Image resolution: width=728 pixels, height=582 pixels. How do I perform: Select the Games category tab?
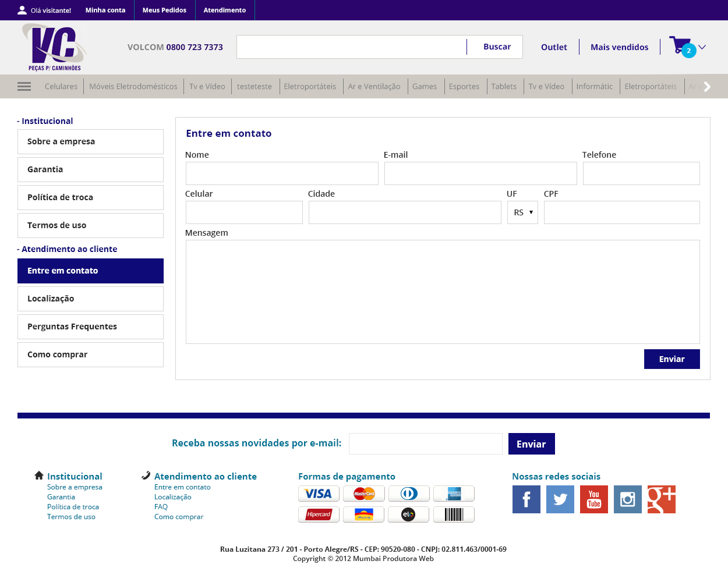[424, 87]
